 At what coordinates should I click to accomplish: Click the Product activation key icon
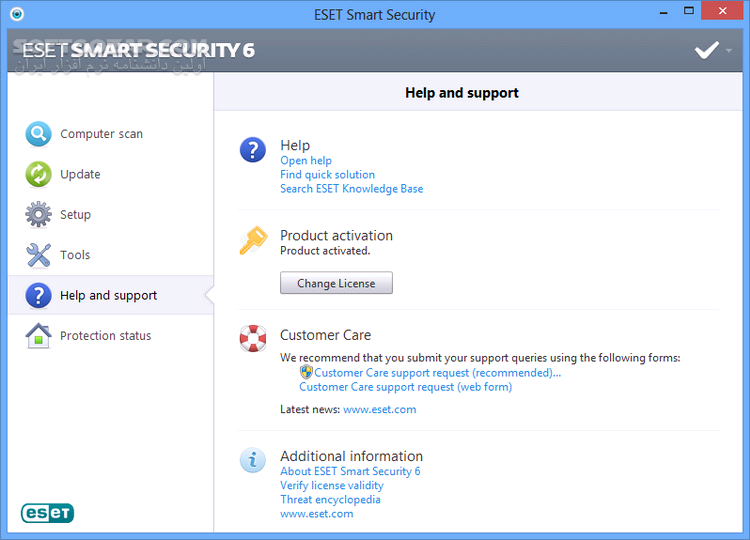(x=253, y=240)
